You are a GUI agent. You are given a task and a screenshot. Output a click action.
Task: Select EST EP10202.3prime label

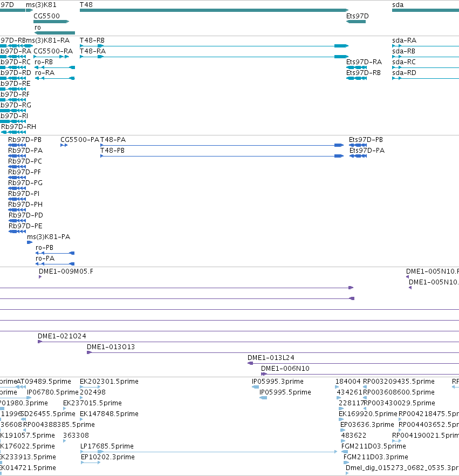click(x=108, y=457)
